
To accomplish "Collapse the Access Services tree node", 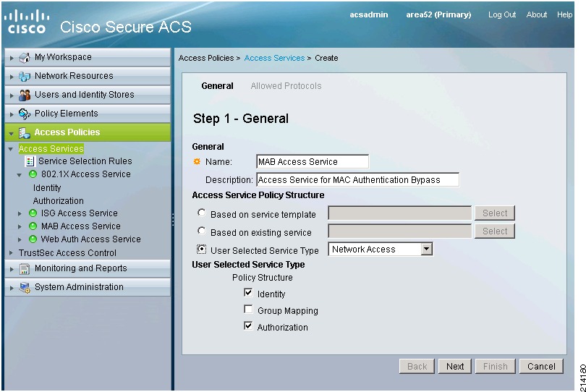I will click(10, 149).
